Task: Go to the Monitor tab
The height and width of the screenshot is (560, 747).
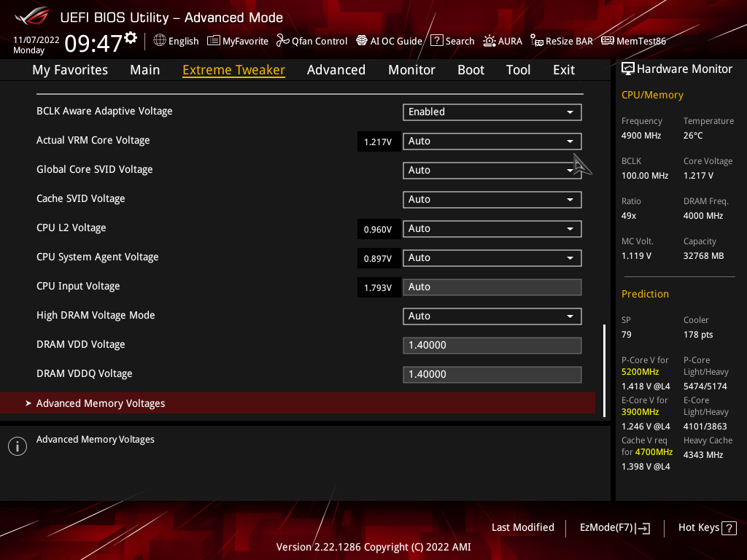Action: [411, 70]
